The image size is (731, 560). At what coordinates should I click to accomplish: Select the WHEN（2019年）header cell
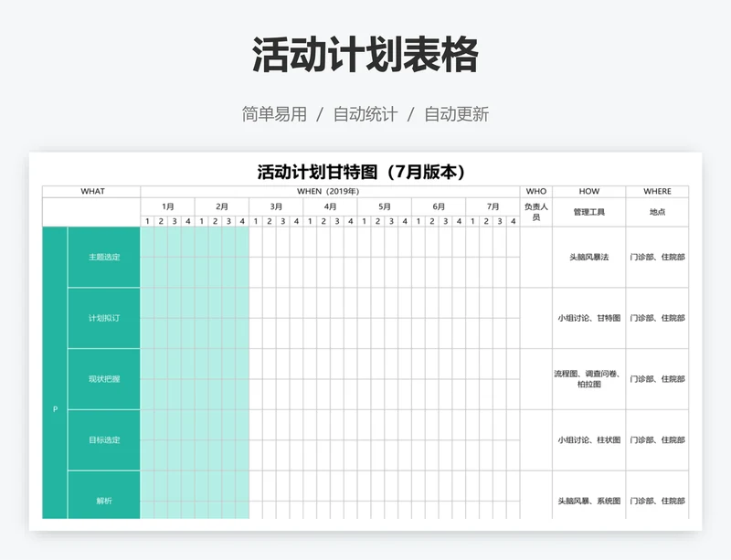[330, 192]
